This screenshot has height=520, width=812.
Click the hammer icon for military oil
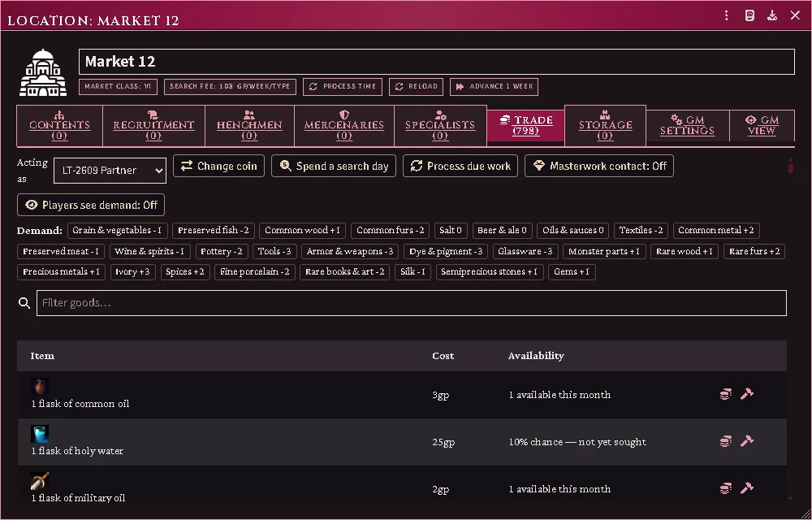pos(747,488)
